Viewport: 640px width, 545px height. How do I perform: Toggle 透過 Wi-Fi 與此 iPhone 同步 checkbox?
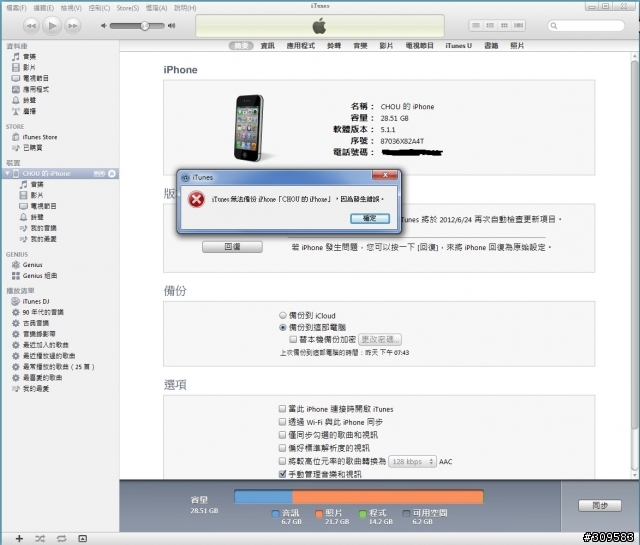coord(282,422)
